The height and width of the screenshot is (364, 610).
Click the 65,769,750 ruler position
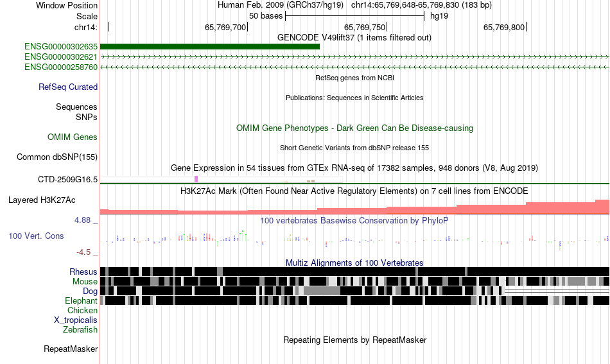point(365,27)
